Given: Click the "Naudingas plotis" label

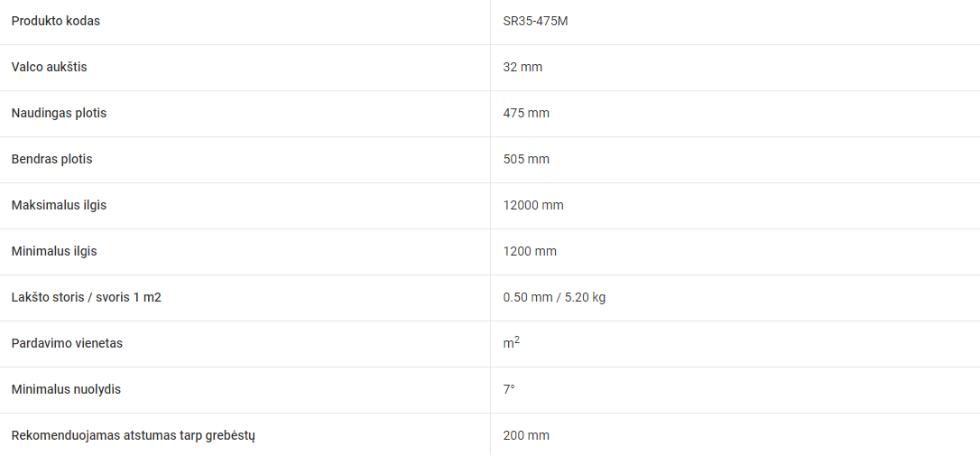Looking at the screenshot, I should point(59,113).
